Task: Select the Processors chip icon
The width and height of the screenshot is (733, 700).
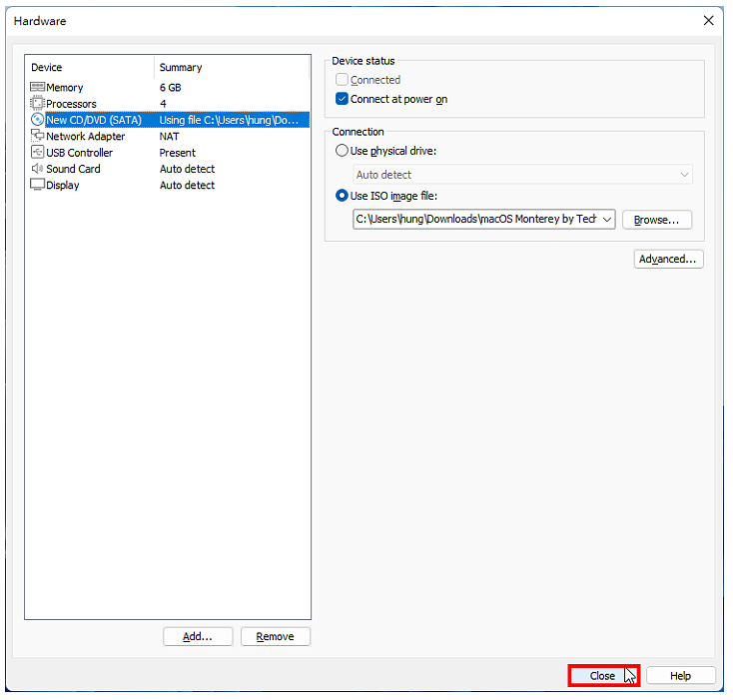Action: pyautogui.click(x=37, y=103)
